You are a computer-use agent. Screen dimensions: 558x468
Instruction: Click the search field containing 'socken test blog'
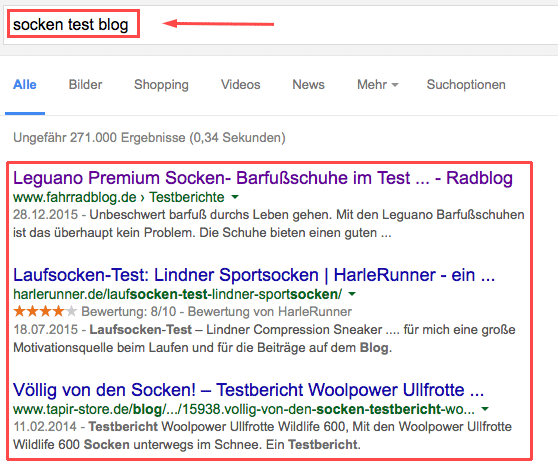pyautogui.click(x=281, y=25)
